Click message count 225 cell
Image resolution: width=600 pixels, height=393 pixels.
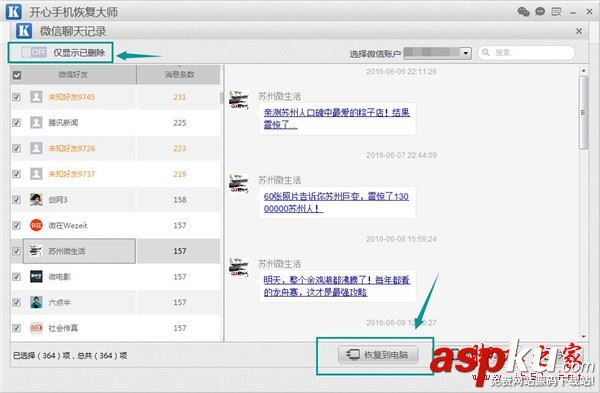click(x=179, y=123)
